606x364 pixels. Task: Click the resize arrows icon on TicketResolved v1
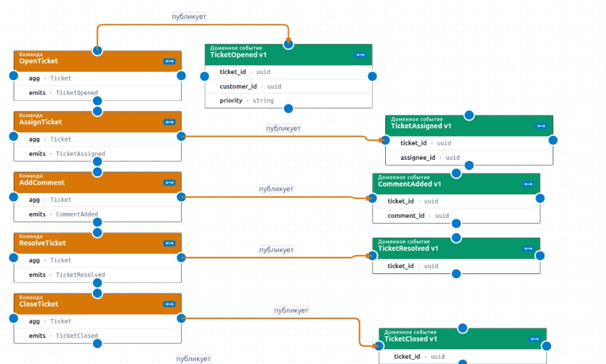pyautogui.click(x=528, y=249)
